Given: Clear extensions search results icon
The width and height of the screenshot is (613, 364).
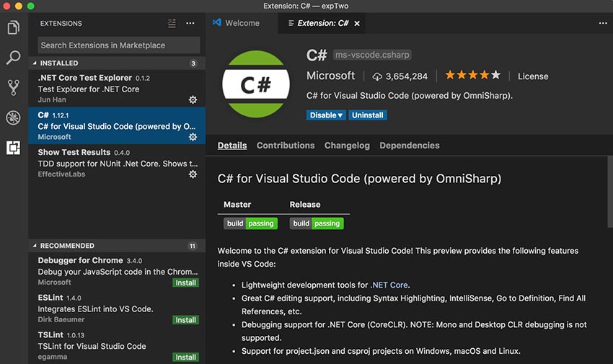Looking at the screenshot, I should coord(172,24).
